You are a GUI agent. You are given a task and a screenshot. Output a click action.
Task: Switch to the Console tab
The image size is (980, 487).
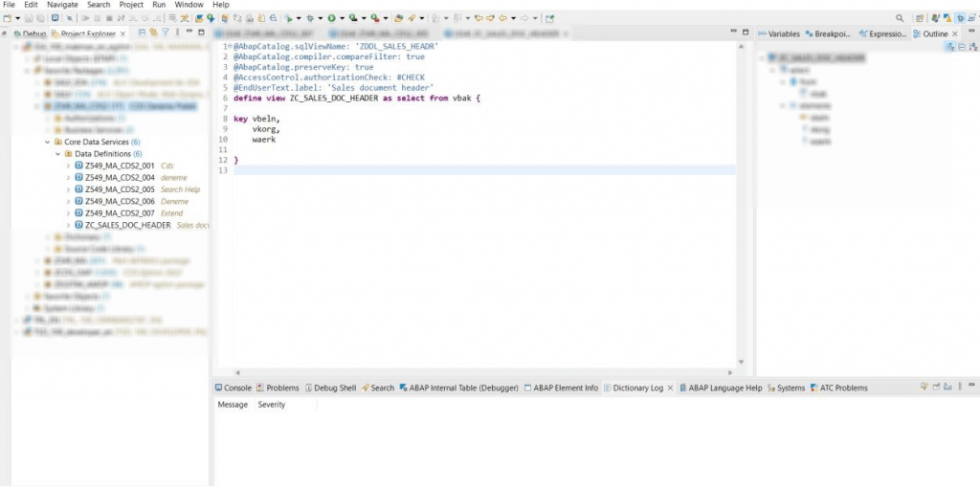pyautogui.click(x=234, y=387)
